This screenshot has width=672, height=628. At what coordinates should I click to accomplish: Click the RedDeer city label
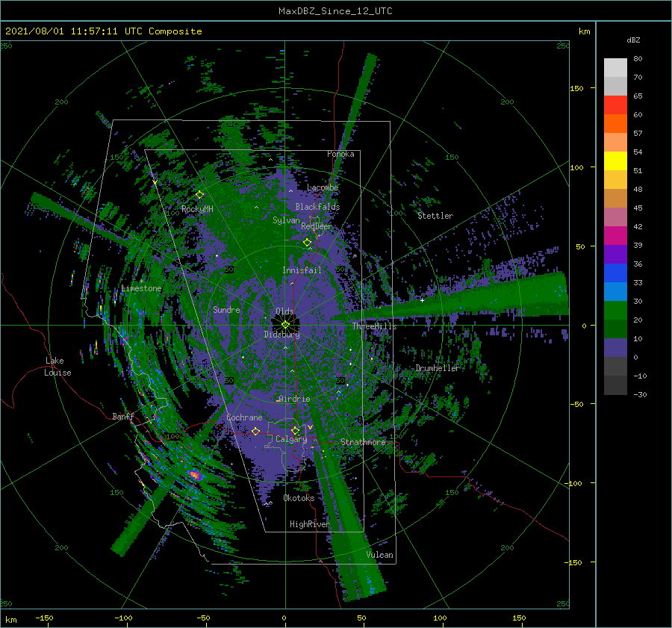(x=317, y=226)
